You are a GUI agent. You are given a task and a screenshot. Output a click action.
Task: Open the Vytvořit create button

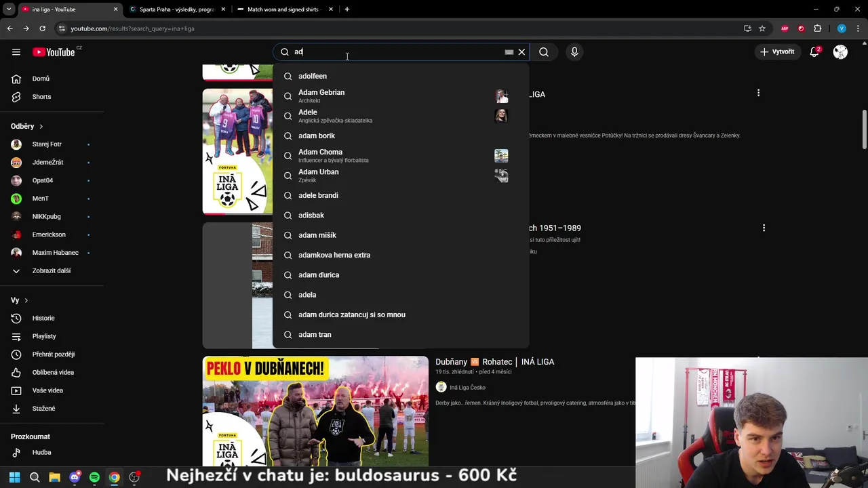(777, 52)
